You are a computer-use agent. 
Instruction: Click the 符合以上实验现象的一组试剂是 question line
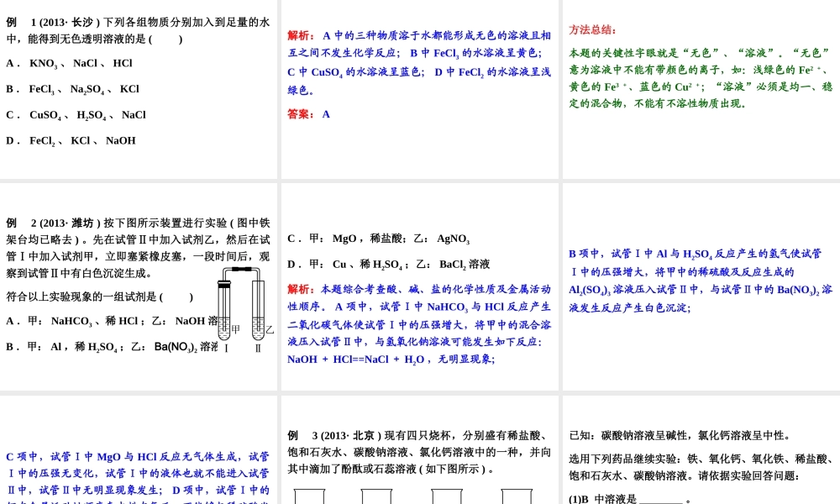pos(100,297)
